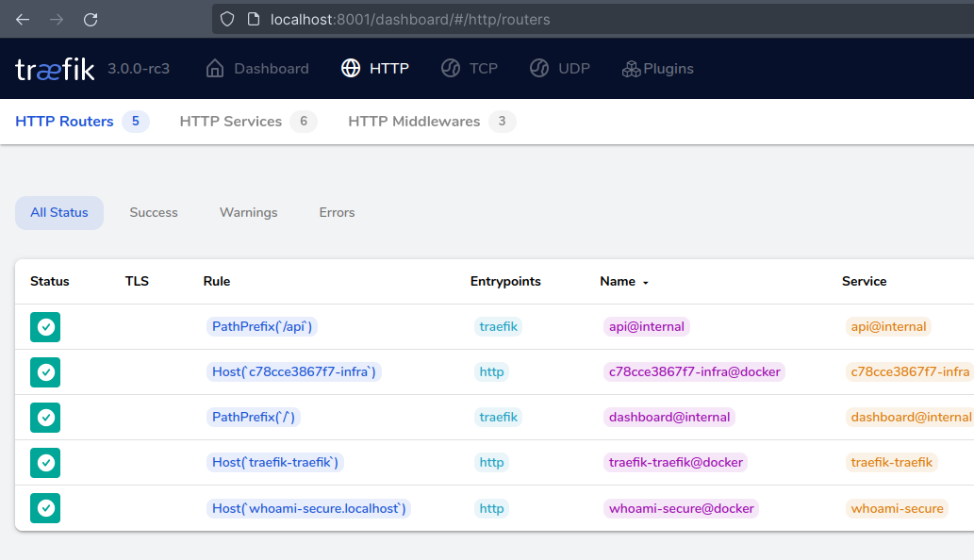Screen dimensions: 974x560
Task: Sort by the Name column arrow
Action: click(x=646, y=282)
